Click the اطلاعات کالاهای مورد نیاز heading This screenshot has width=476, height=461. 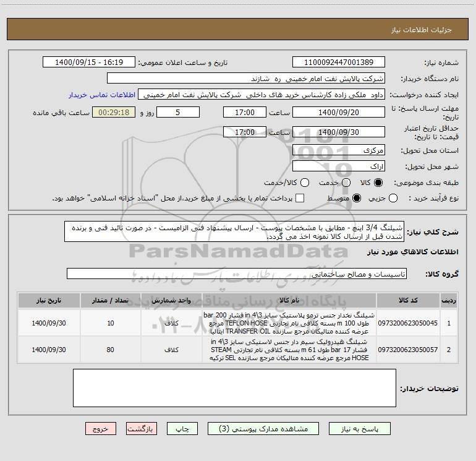[412, 252]
